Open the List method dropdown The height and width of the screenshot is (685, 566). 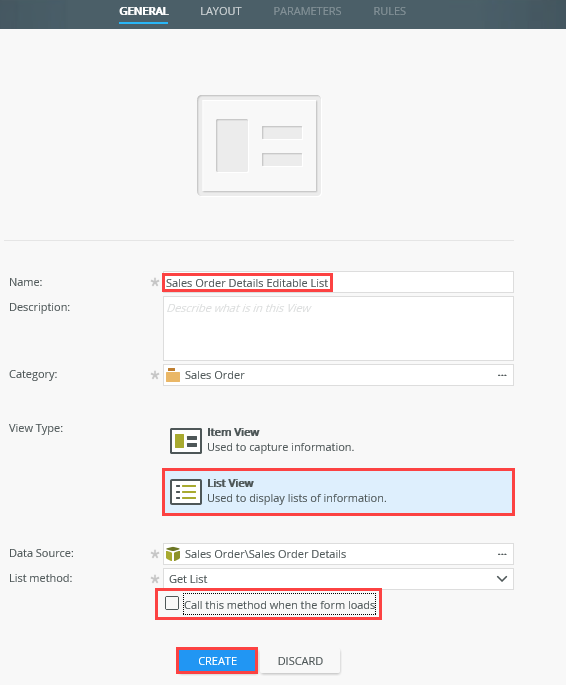pyautogui.click(x=338, y=579)
